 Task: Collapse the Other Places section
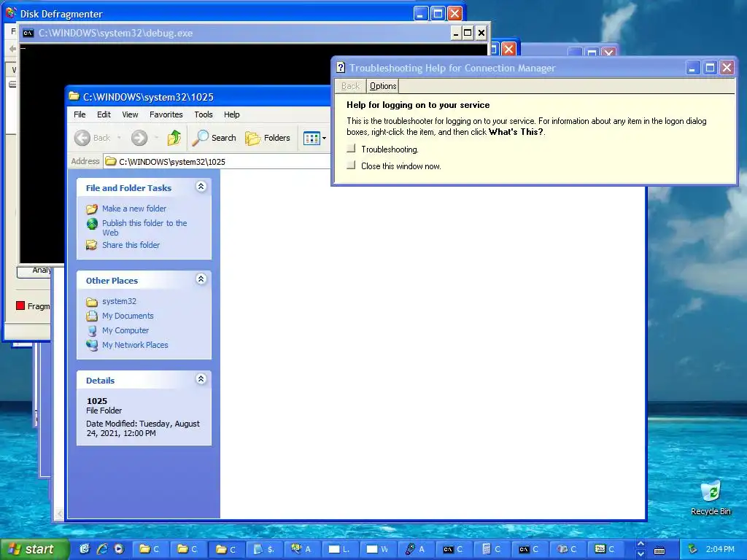tap(201, 279)
